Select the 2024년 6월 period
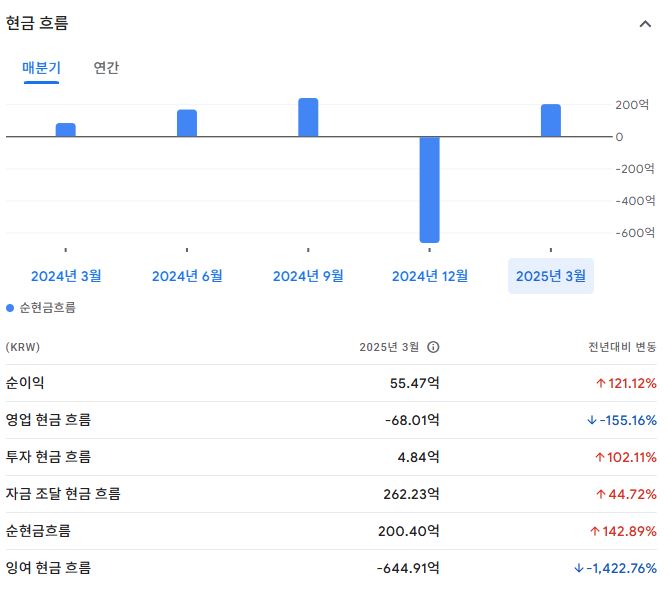 coord(187,276)
